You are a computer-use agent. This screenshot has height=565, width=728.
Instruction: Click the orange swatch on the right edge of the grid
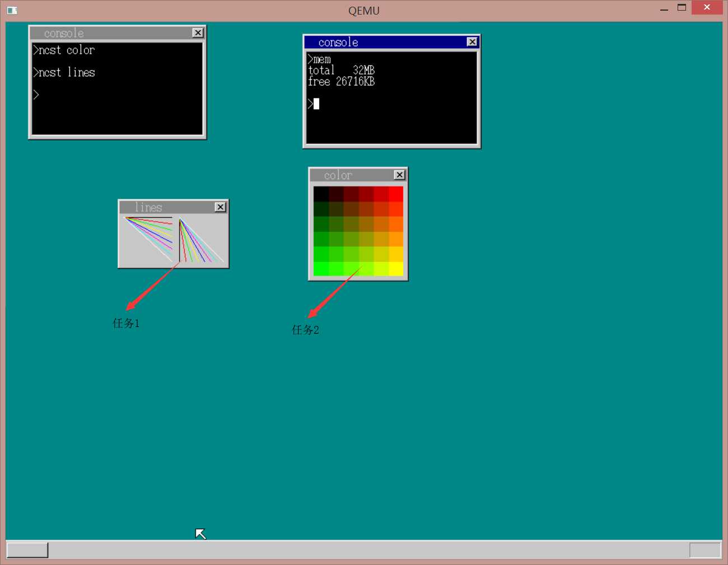point(396,224)
